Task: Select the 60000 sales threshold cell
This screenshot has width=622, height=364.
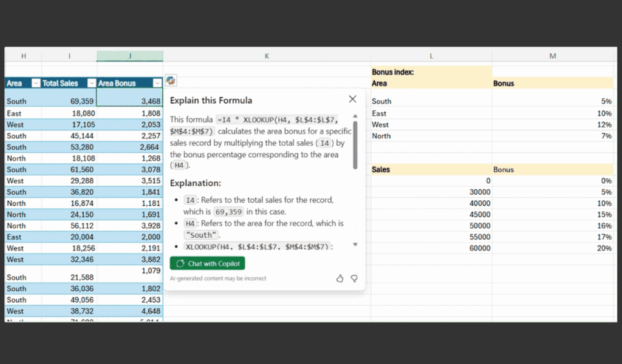Action: click(431, 248)
